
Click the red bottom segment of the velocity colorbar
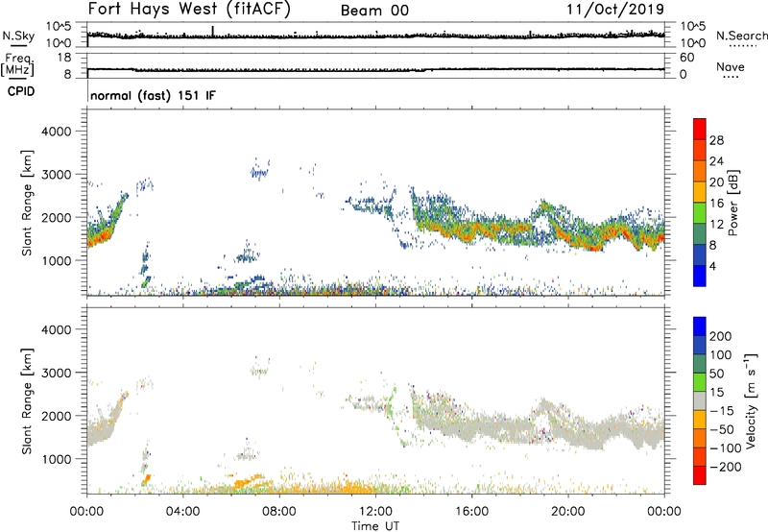pos(700,475)
